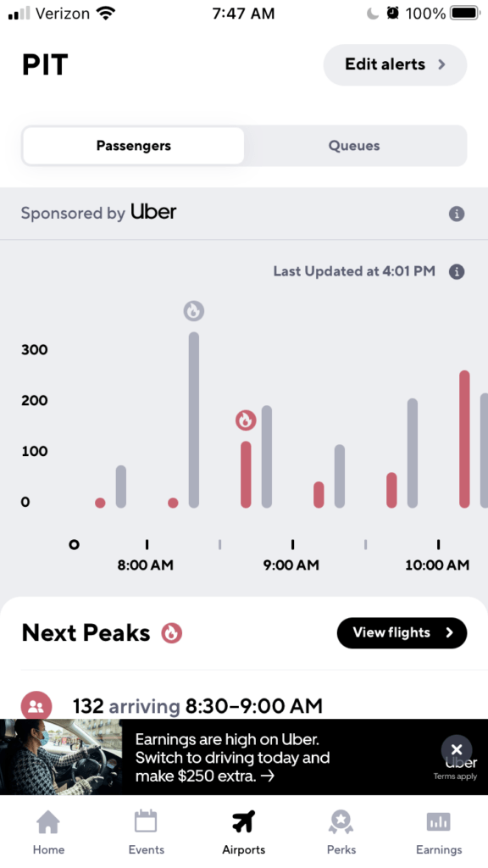Image resolution: width=488 pixels, height=868 pixels.
Task: Tap the info icon next to Last Updated
Action: pyautogui.click(x=457, y=272)
